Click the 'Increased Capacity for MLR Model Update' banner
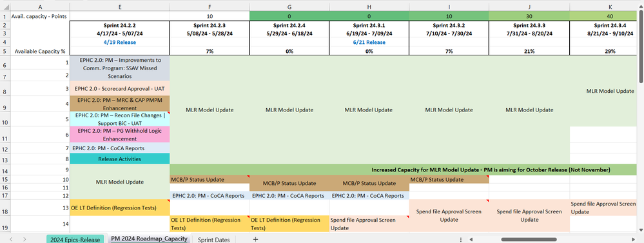The height and width of the screenshot is (243, 644). point(404,170)
